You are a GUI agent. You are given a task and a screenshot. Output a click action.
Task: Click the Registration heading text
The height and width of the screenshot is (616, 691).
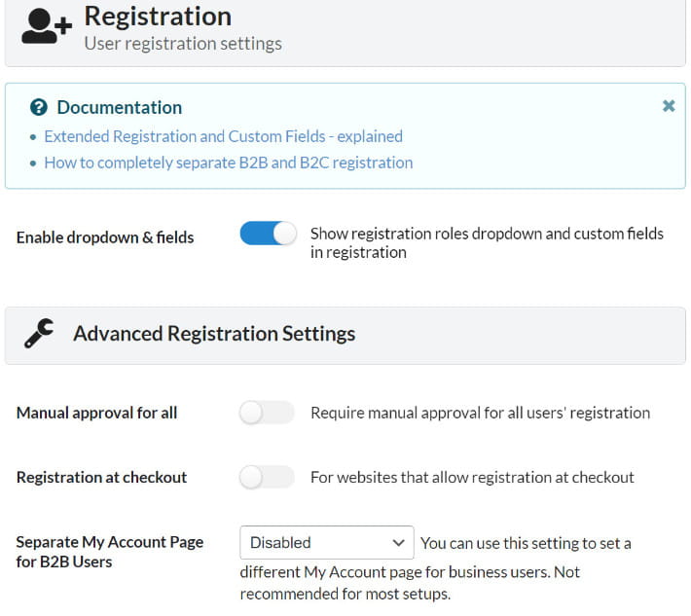158,17
